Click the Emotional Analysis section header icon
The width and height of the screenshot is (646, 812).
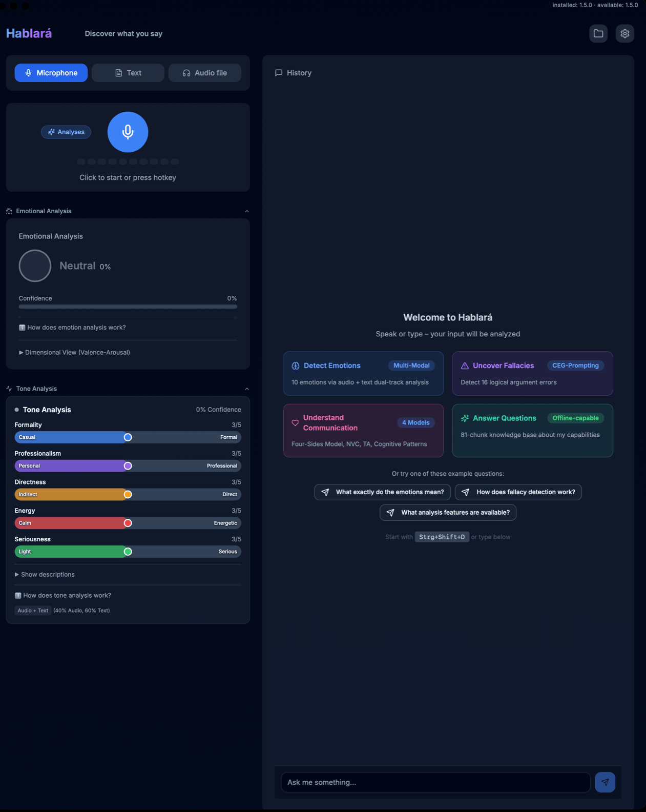[9, 211]
